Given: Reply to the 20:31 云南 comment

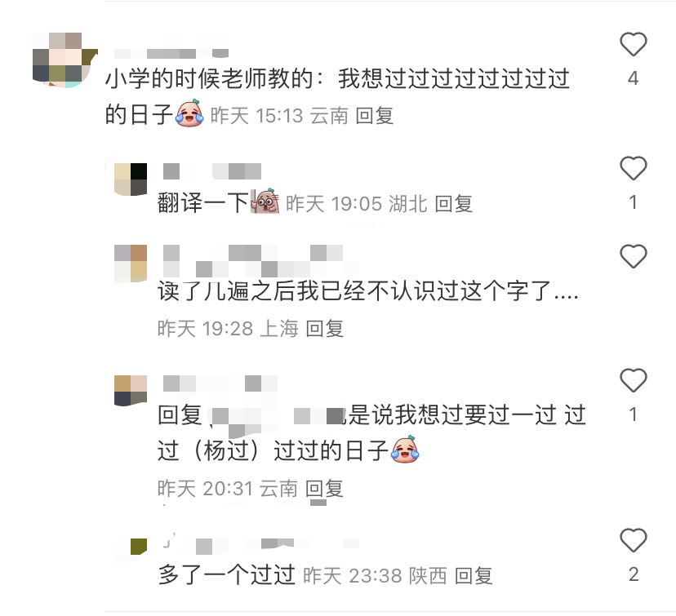Looking at the screenshot, I should point(324,489).
